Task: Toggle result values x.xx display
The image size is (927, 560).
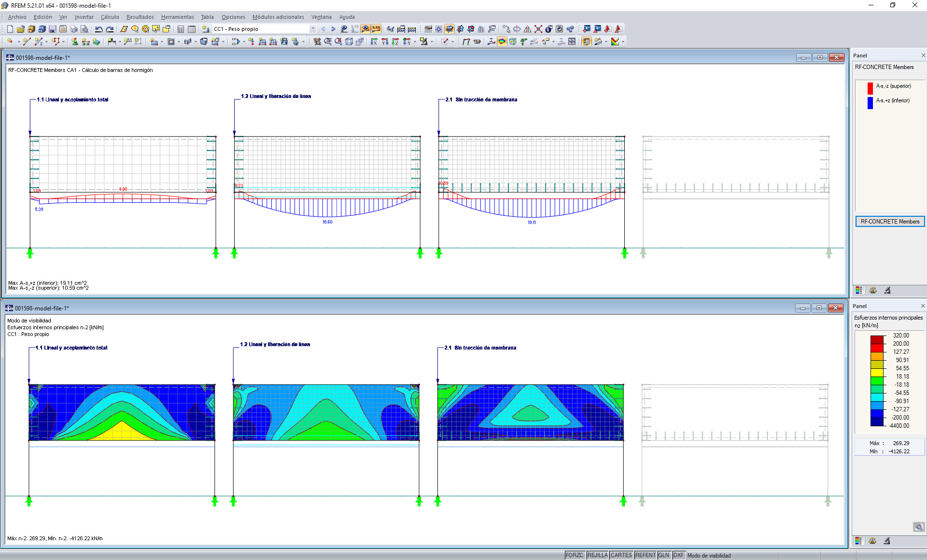Action: coord(376,29)
